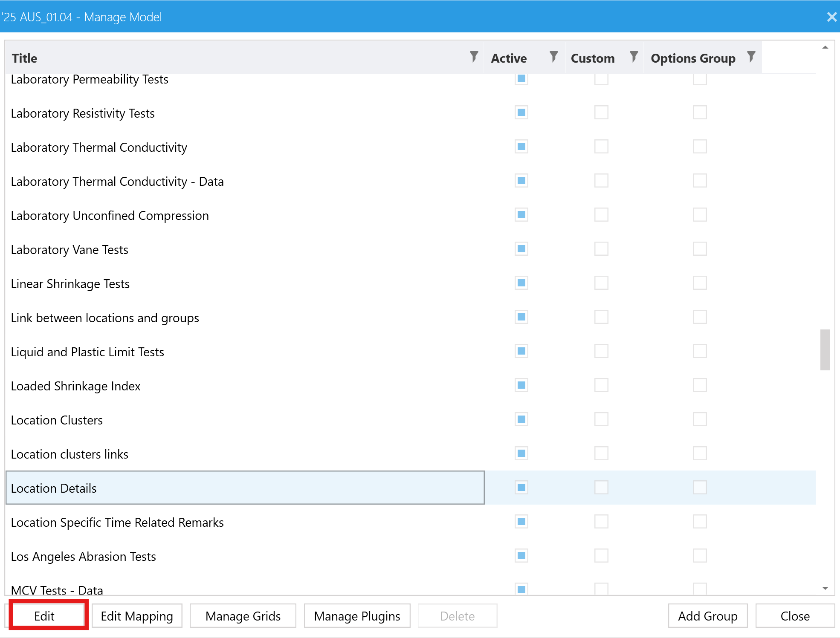Tick Options Group for Linear Shrinkage Tests
This screenshot has width=840, height=638.
tap(699, 283)
